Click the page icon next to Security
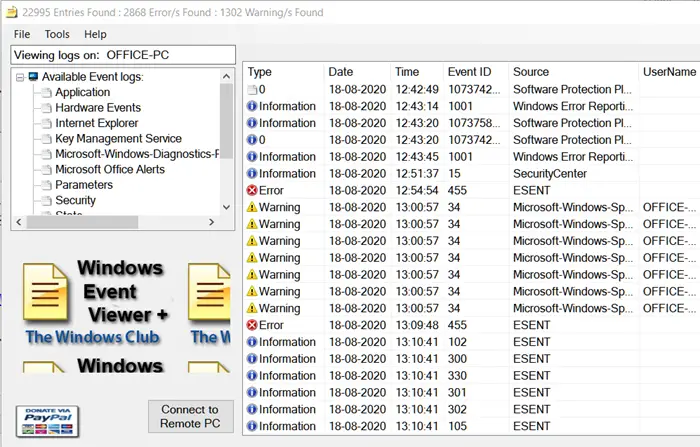700x447 pixels. point(46,201)
